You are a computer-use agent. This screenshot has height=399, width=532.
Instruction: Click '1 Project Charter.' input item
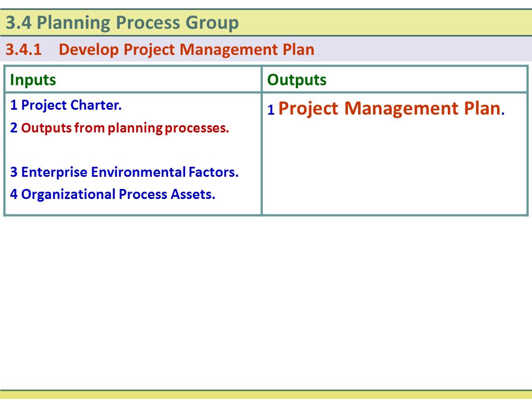tap(66, 105)
